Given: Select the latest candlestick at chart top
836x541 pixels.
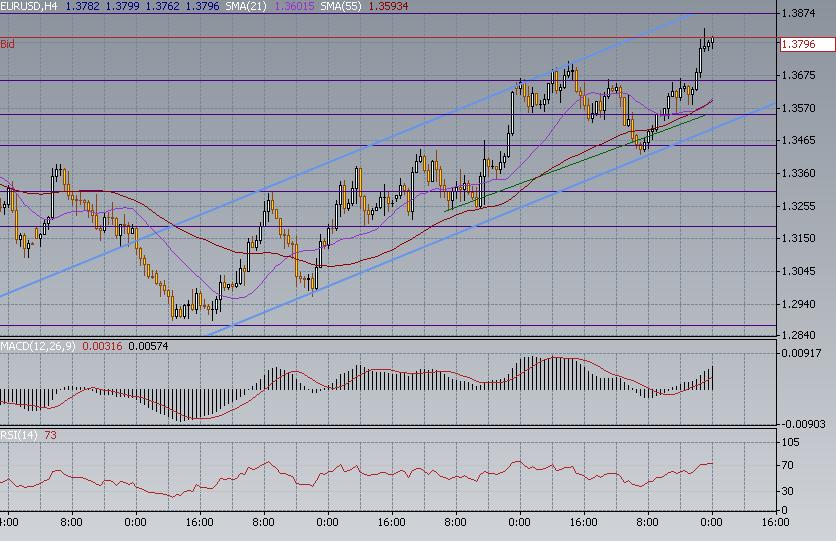Looking at the screenshot, I should coord(711,43).
